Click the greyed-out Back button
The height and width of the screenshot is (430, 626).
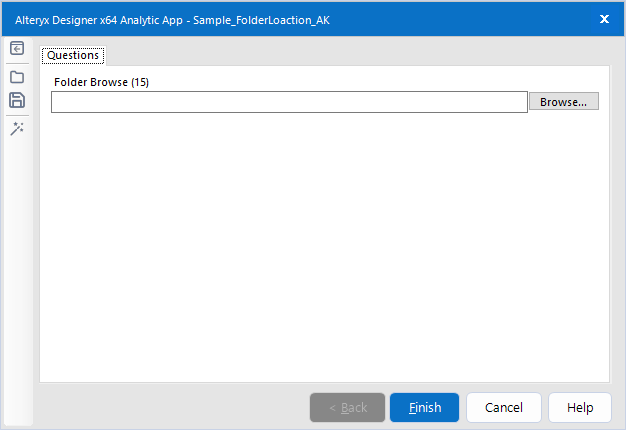click(347, 408)
